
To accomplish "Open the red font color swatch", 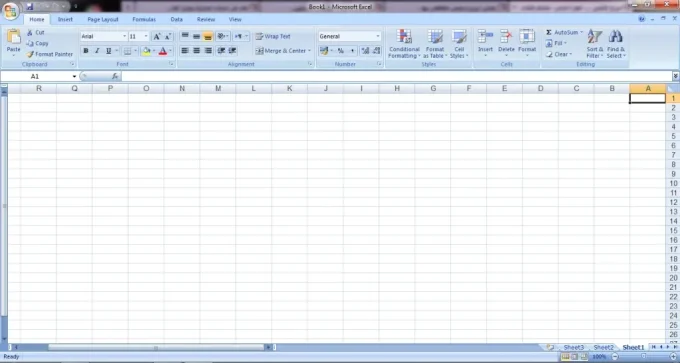I will 163,51.
